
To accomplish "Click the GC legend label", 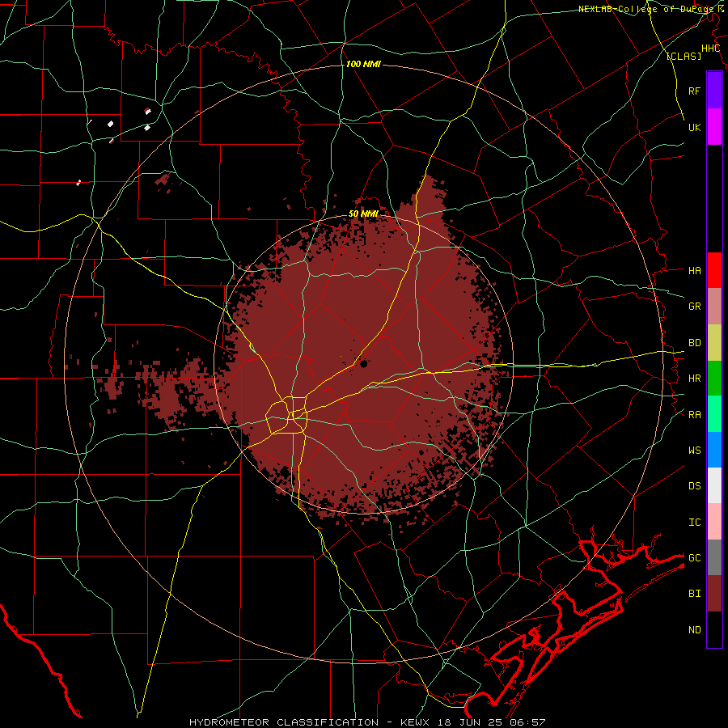I will tap(695, 558).
